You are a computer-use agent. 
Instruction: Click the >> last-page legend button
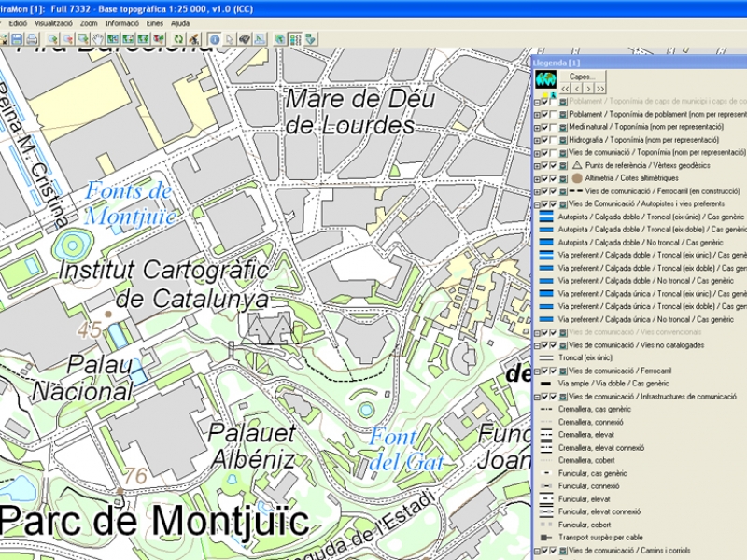tap(600, 88)
